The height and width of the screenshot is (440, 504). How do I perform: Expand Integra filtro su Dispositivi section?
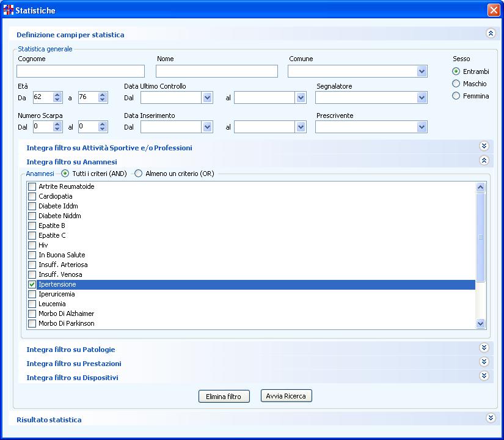tap(484, 376)
